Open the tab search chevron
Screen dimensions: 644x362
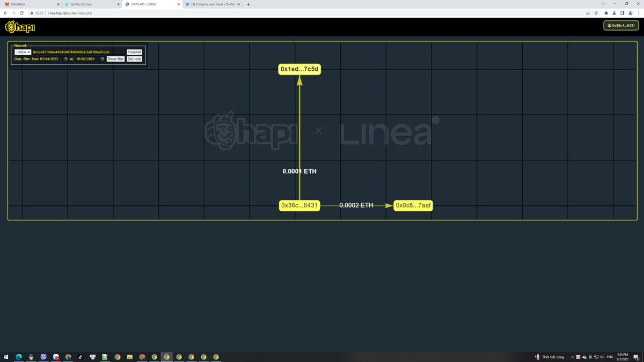point(604,4)
